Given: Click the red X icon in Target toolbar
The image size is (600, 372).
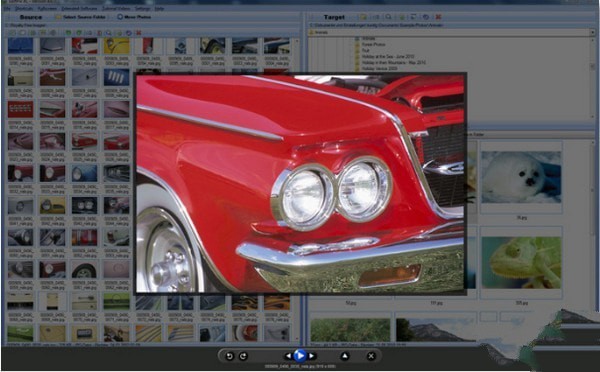Looking at the screenshot, I should (439, 17).
